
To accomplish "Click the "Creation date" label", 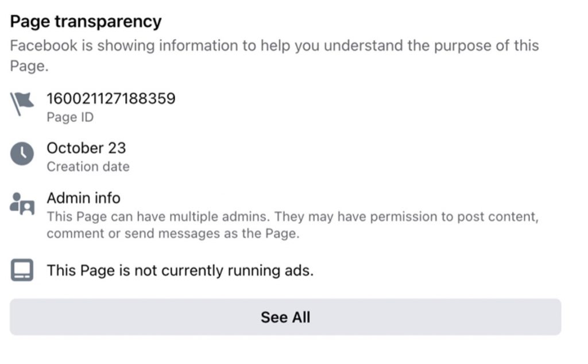I will pyautogui.click(x=88, y=167).
